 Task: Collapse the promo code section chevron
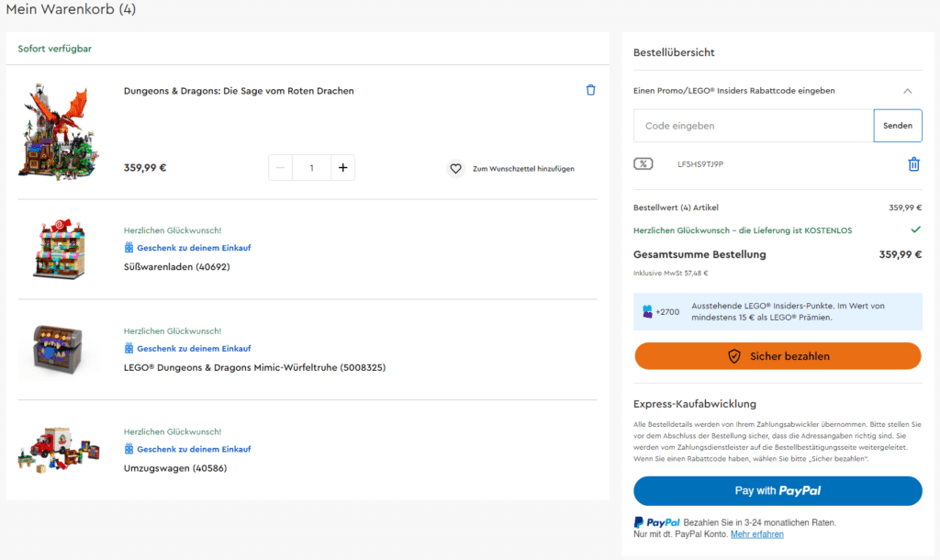(x=908, y=91)
